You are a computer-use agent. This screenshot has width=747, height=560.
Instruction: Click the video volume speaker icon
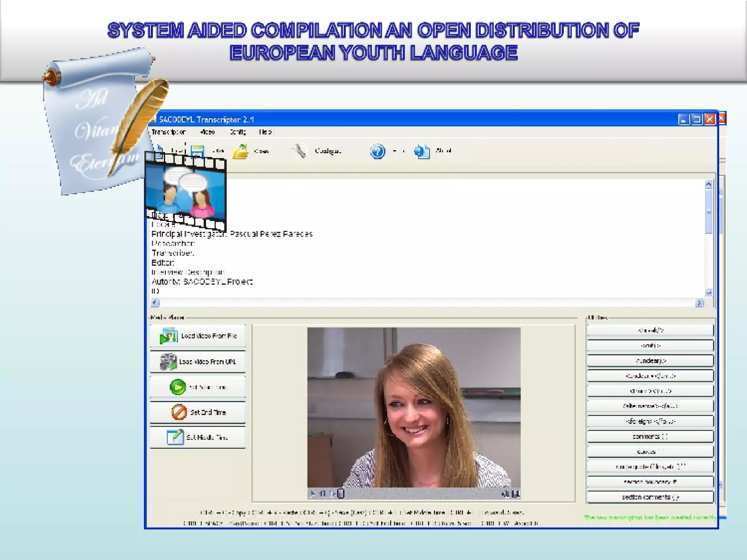505,494
